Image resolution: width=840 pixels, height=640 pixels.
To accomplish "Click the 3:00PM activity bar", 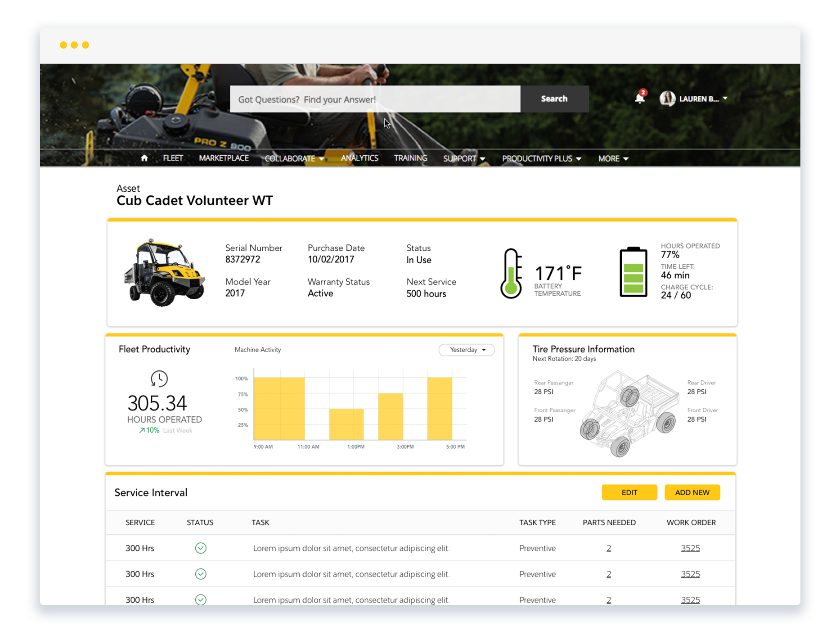I will [x=391, y=416].
